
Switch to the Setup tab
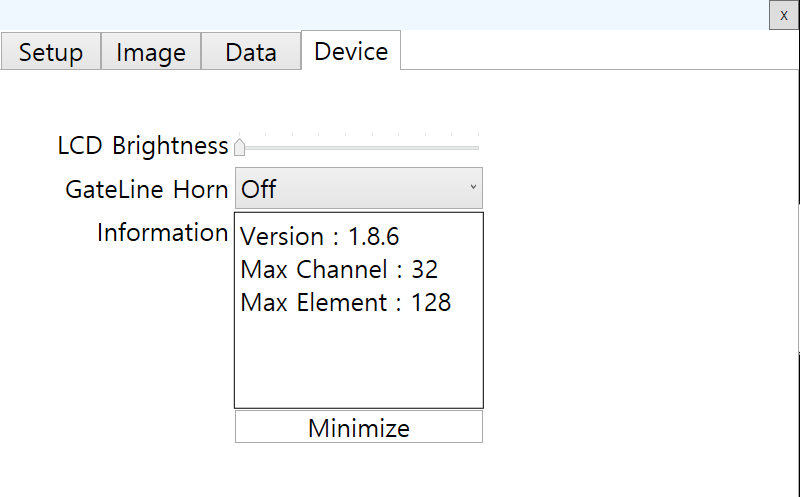tap(51, 51)
